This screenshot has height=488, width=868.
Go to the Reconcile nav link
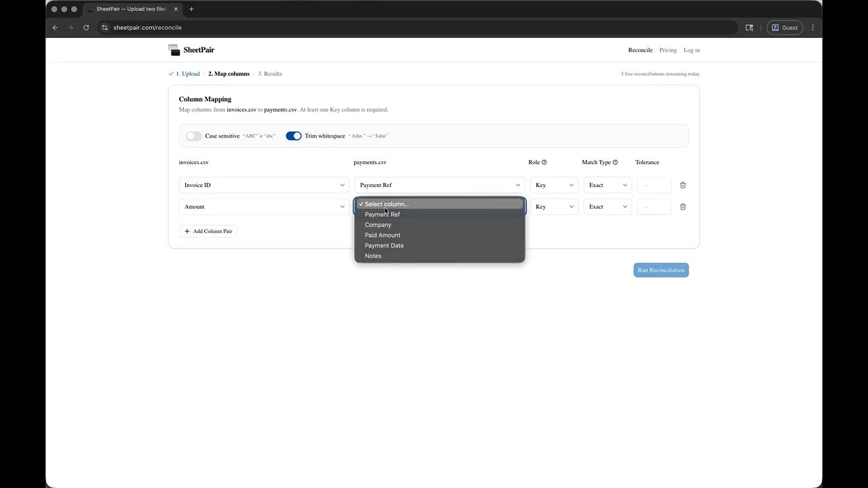(640, 50)
